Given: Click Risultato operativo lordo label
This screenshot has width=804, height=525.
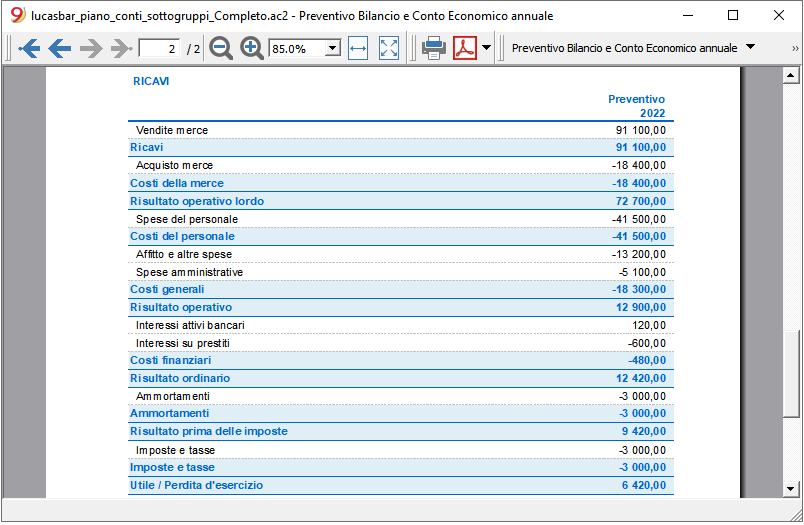Looking at the screenshot, I should [x=197, y=201].
